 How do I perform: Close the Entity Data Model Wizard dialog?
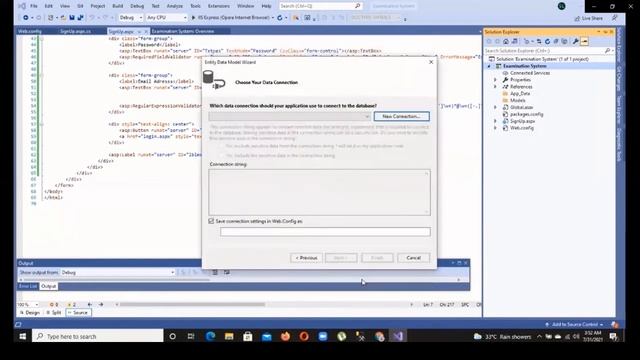pyautogui.click(x=431, y=62)
